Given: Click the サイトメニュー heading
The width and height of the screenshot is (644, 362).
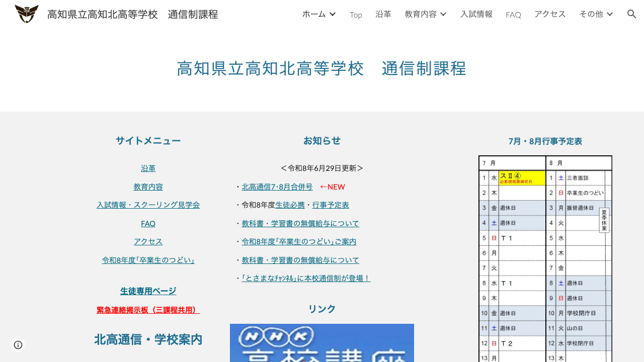Looking at the screenshot, I should coord(148,141).
